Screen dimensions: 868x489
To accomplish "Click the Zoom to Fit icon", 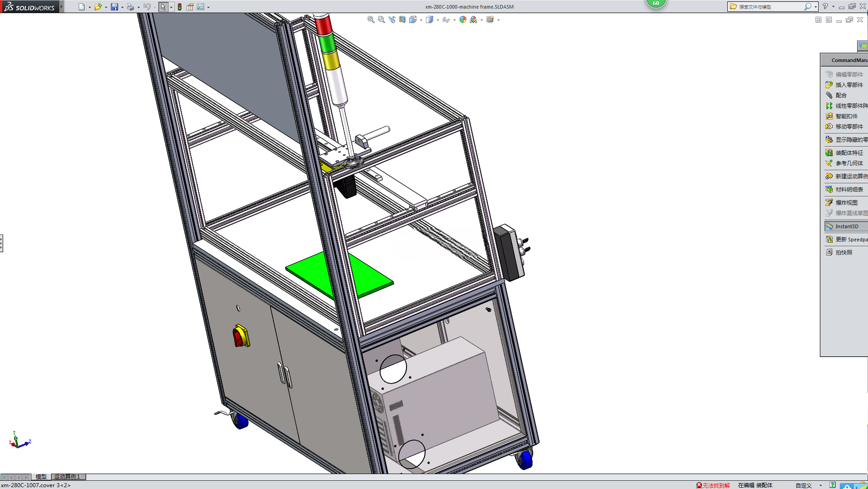I will click(371, 20).
